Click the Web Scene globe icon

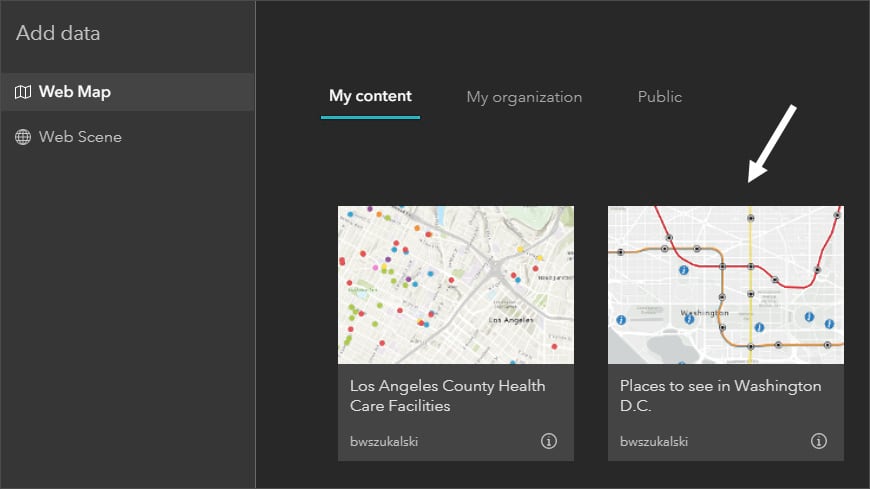(x=23, y=137)
